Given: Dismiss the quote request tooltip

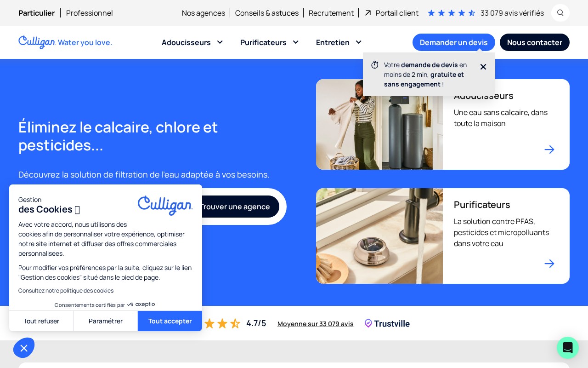Looking at the screenshot, I should tap(483, 67).
